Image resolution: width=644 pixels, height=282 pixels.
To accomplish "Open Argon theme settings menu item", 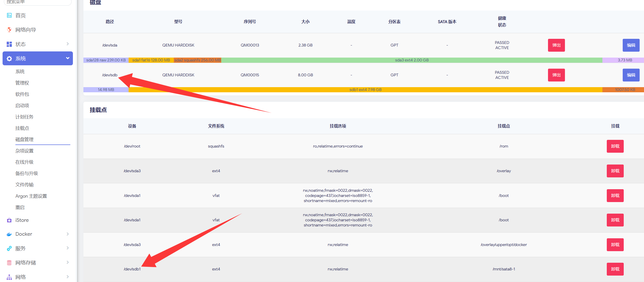I will pos(31,196).
